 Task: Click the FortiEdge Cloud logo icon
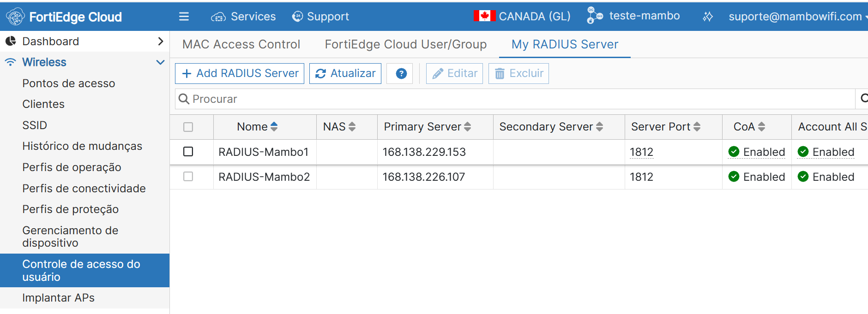coord(15,17)
